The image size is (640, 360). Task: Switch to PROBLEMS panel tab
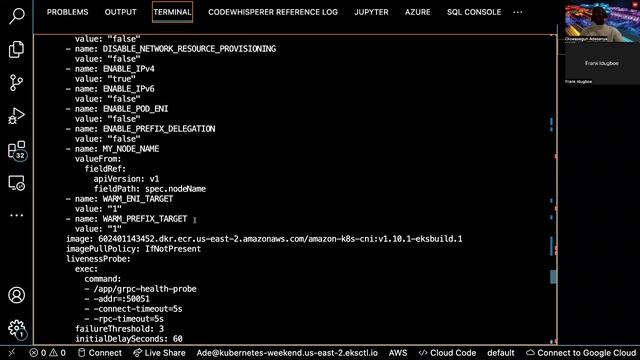point(67,12)
